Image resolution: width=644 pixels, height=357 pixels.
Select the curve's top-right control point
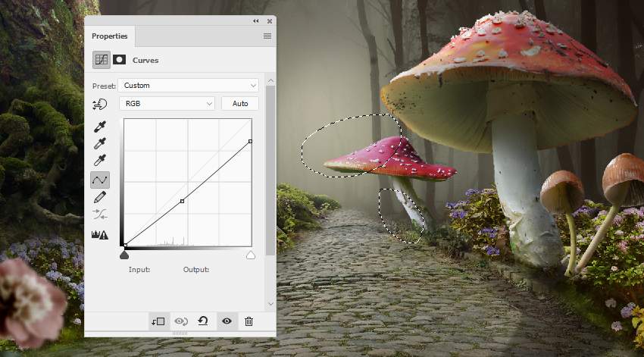coord(250,141)
